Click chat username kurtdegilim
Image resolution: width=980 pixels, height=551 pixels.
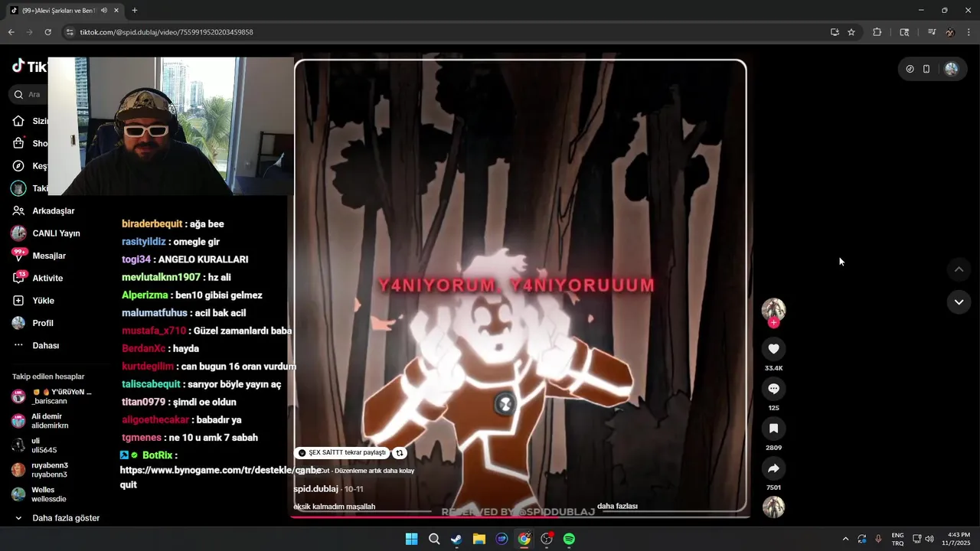[148, 367]
